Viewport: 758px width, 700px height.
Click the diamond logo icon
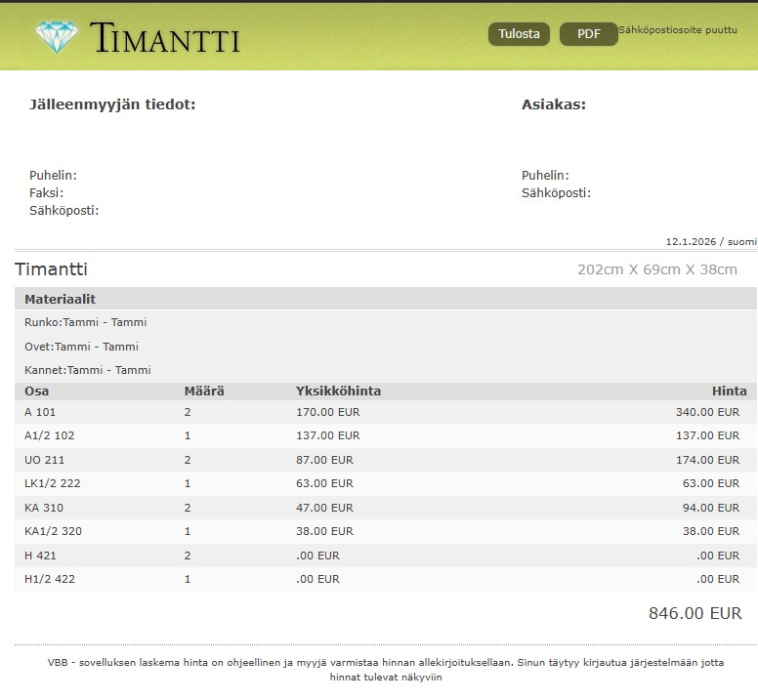[x=57, y=37]
